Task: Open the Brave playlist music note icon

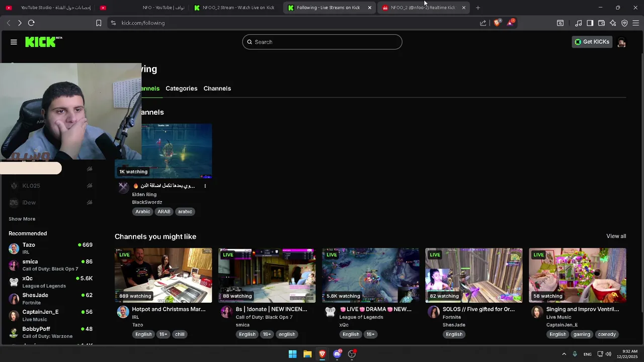Action: 579,23
